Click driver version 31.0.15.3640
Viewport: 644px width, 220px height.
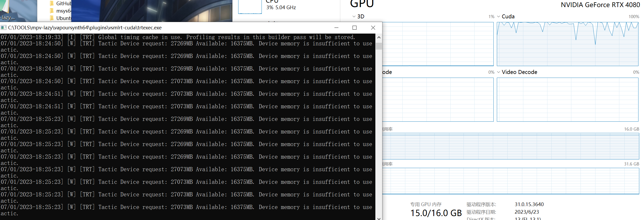point(529,204)
